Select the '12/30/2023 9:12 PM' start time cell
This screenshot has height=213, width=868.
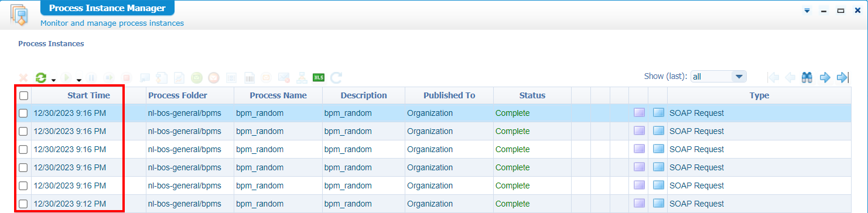click(70, 204)
